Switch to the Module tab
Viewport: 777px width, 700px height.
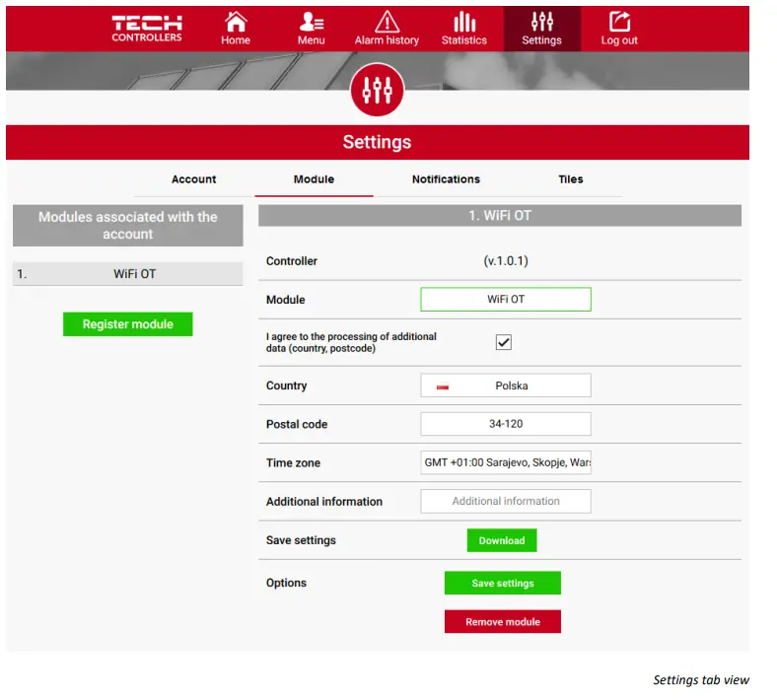[314, 179]
